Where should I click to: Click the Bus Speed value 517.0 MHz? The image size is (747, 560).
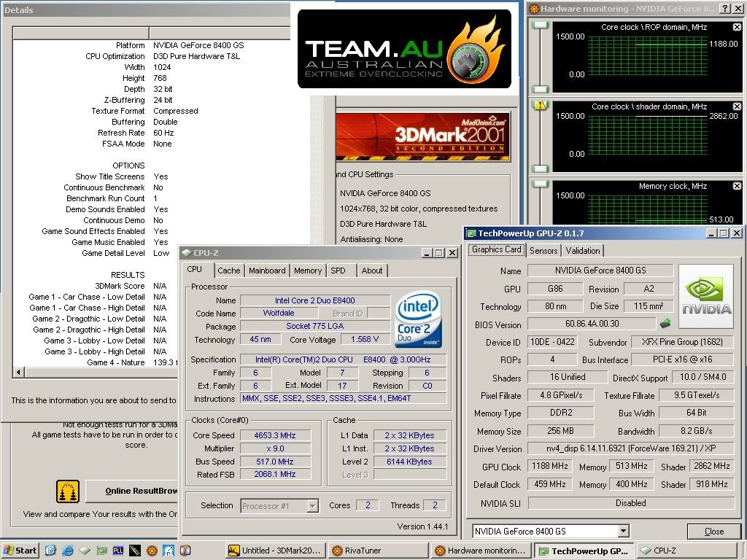point(275,462)
